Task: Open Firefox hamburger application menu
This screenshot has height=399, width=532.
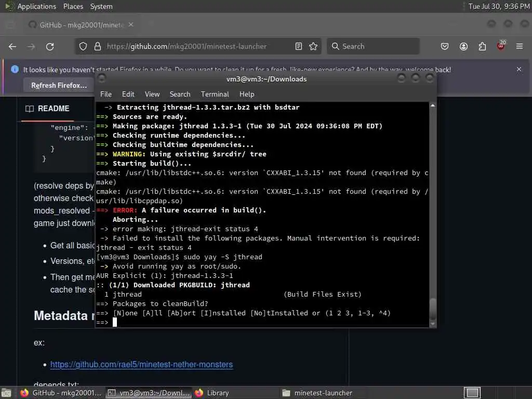Action: [x=520, y=46]
